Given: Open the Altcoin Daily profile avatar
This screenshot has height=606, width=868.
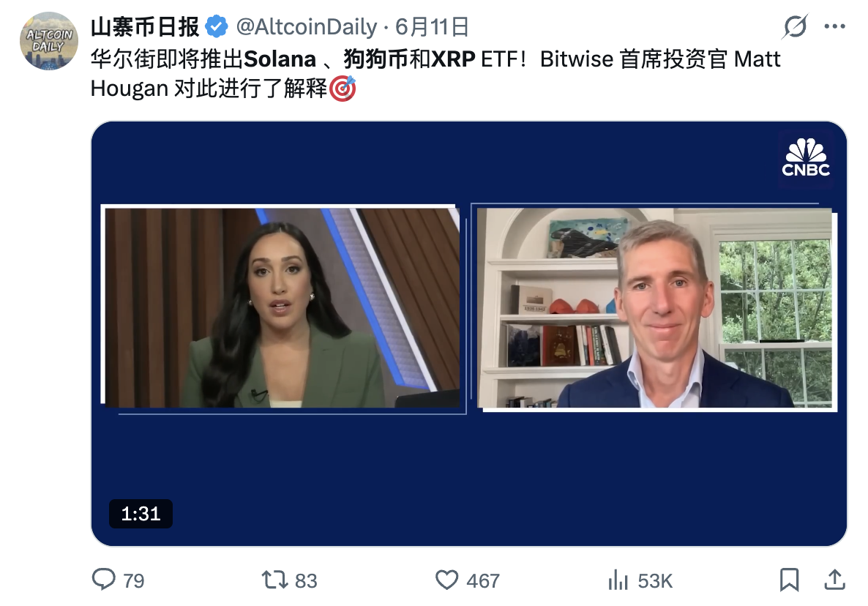Looking at the screenshot, I should coord(49,41).
